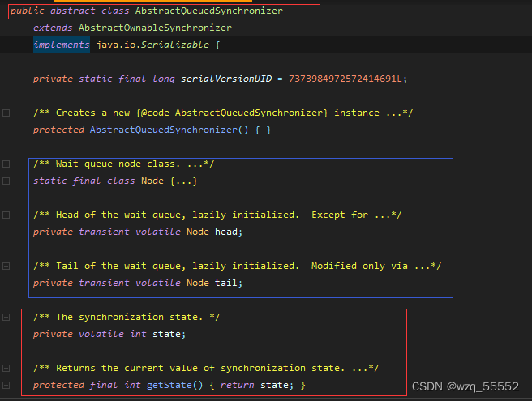
Task: Click the '...*/' fold marker after 'Modified only via'
Action: click(427, 266)
